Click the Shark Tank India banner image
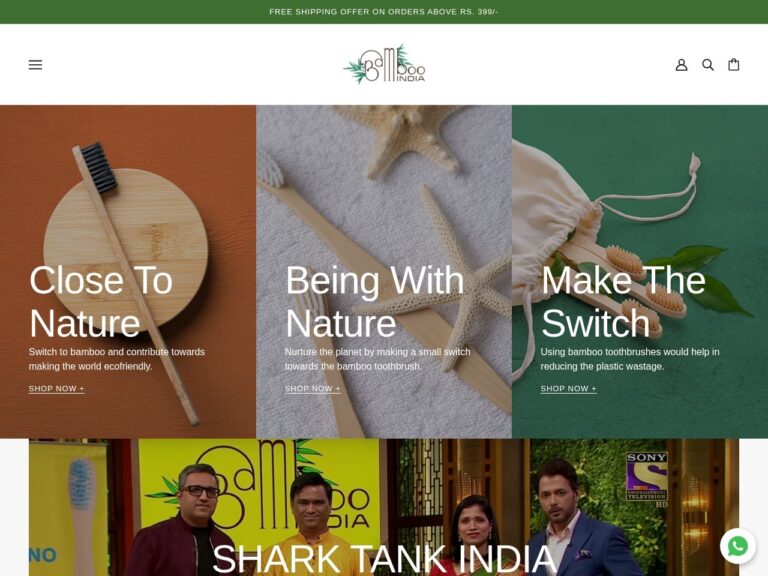 [x=384, y=507]
